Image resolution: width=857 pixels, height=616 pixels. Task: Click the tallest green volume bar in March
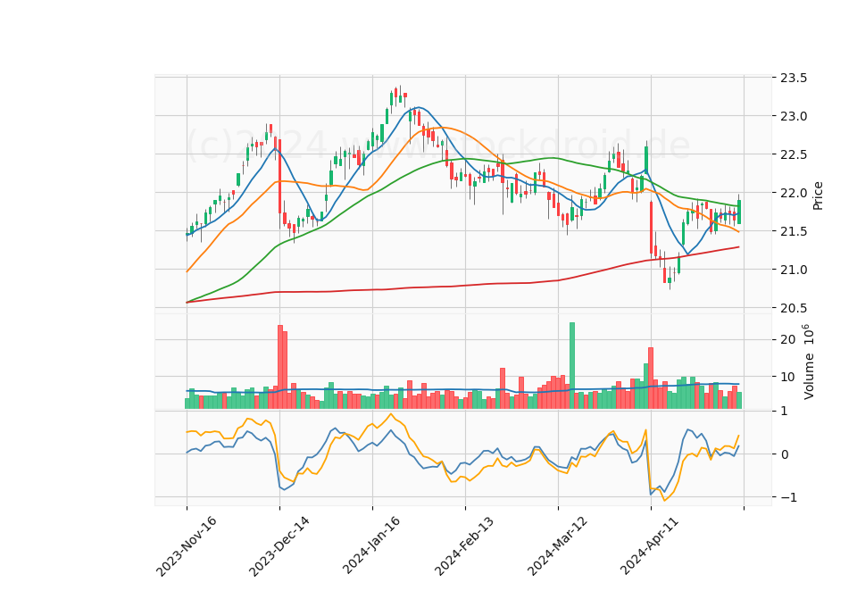click(x=572, y=366)
